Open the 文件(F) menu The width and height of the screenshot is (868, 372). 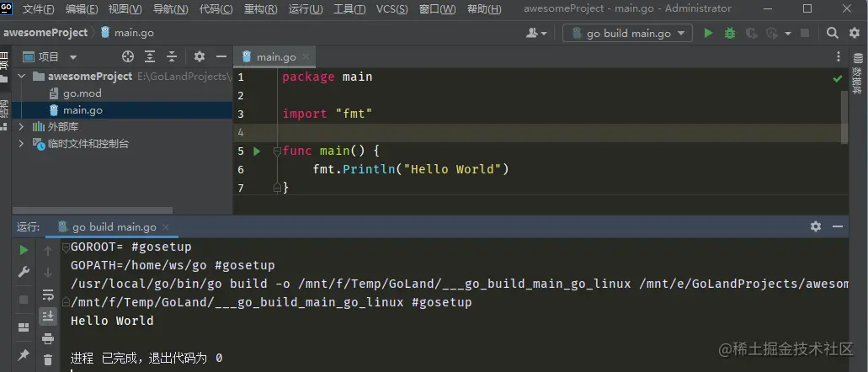pyautogui.click(x=38, y=9)
